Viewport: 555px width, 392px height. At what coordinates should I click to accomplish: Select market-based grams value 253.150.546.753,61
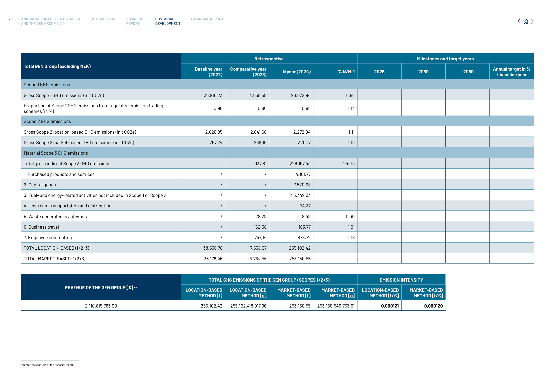coord(336,306)
